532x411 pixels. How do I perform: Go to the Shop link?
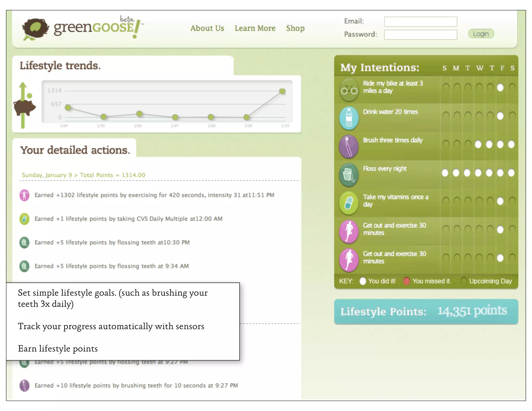295,28
